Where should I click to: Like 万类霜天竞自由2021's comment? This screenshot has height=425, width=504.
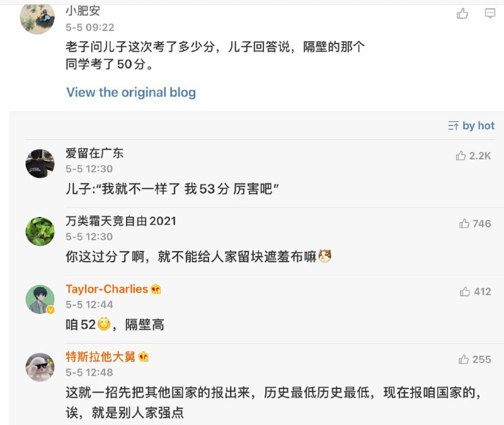pos(465,223)
